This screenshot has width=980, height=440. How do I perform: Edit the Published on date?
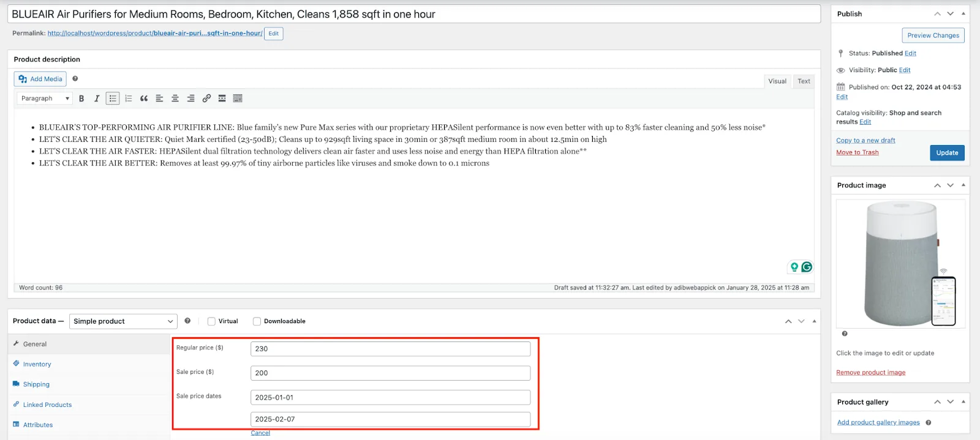click(842, 97)
